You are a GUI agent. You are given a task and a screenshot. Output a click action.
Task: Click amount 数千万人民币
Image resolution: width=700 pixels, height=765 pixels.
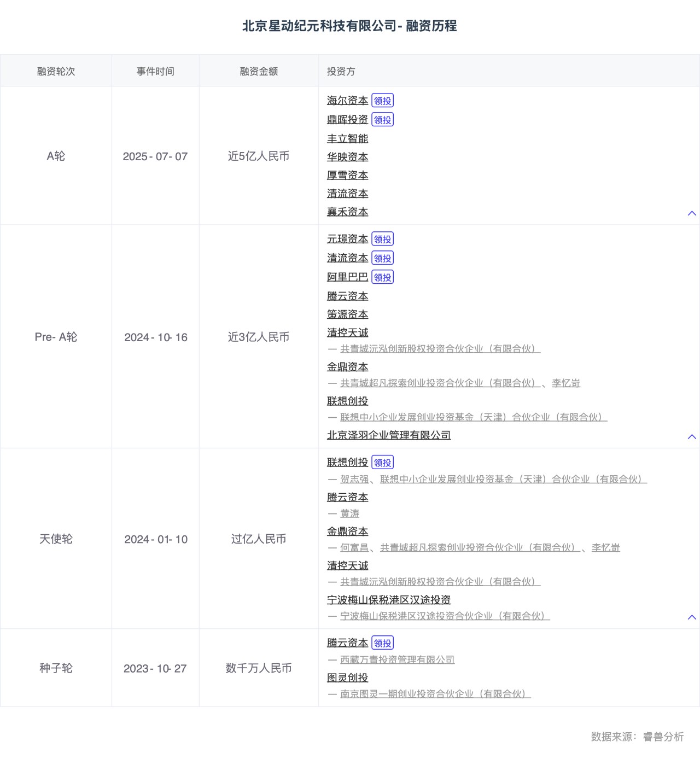click(259, 668)
